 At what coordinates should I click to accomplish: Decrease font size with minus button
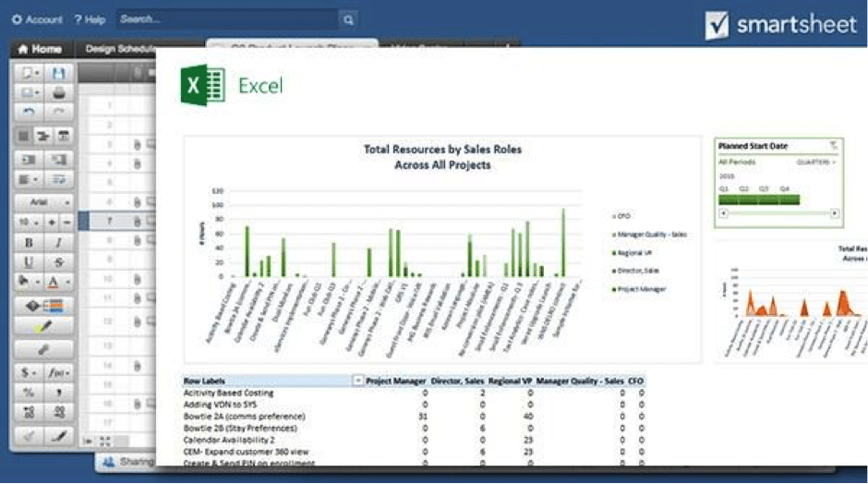(x=66, y=222)
